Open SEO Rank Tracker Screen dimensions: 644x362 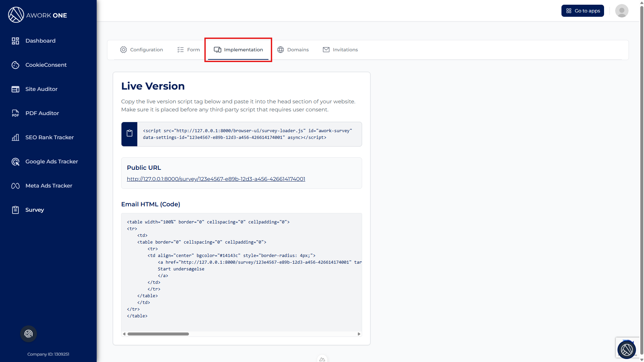tap(49, 138)
